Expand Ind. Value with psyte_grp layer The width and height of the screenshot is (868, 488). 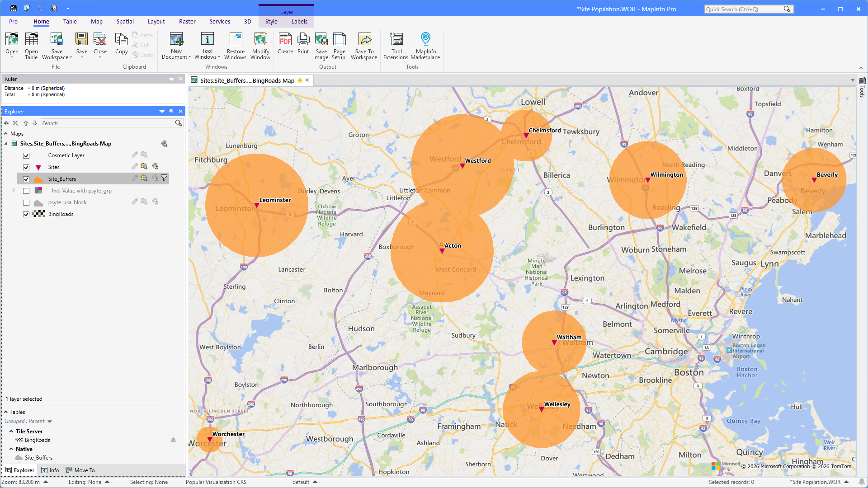tap(14, 191)
